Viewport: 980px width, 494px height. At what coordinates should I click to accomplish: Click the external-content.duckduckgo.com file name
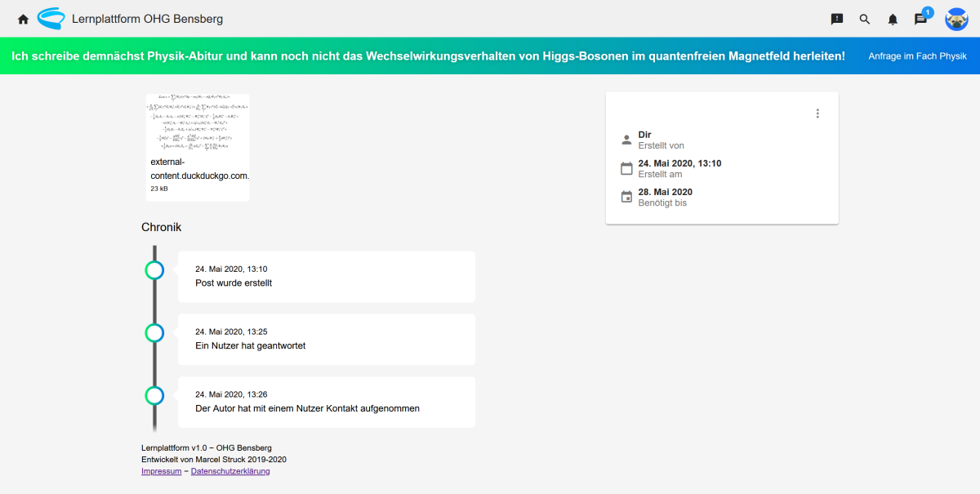click(199, 168)
